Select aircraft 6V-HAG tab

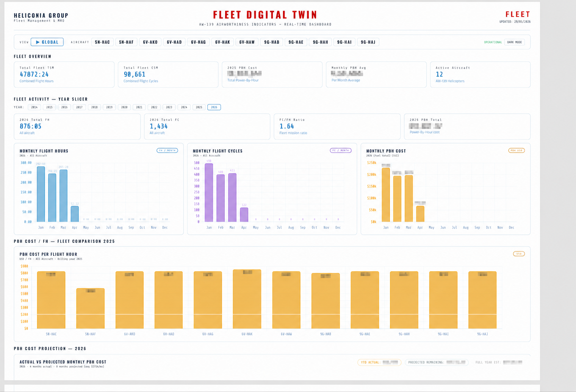[x=199, y=42]
